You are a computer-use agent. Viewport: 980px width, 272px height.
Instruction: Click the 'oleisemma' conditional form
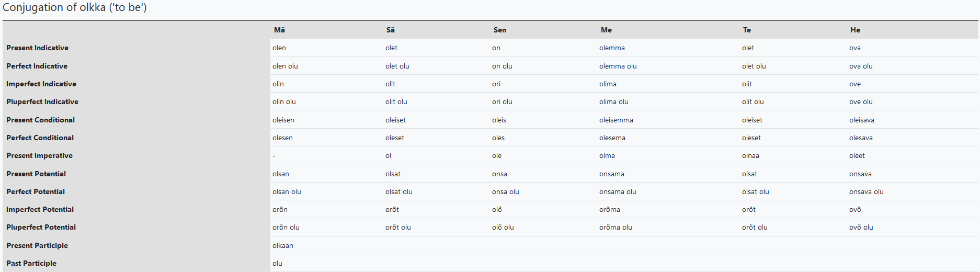pyautogui.click(x=616, y=120)
